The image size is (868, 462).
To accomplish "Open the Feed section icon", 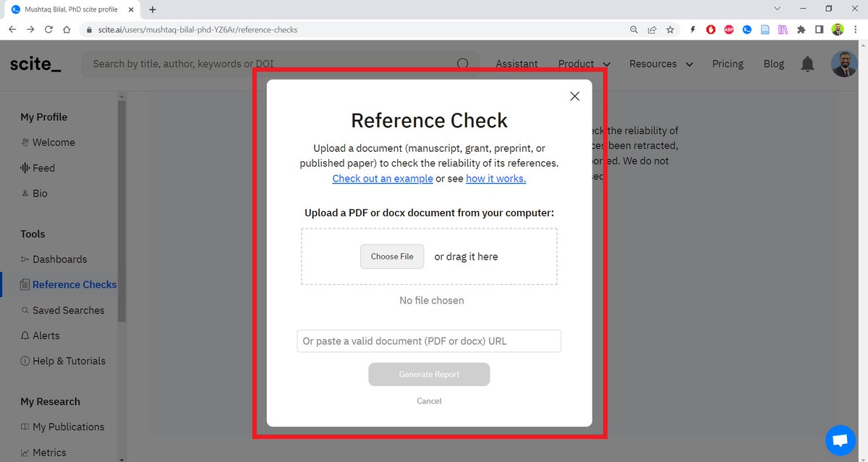I will pyautogui.click(x=25, y=168).
